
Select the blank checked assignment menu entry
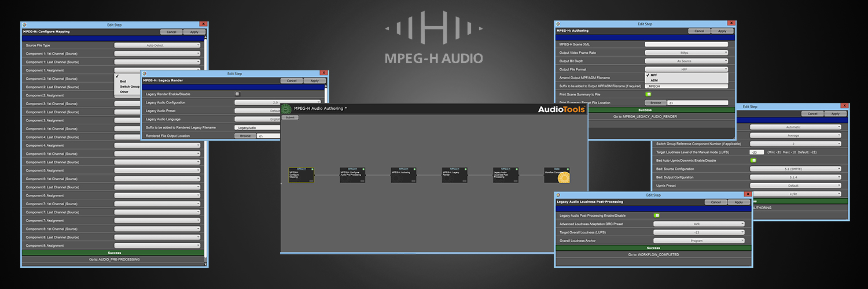(127, 76)
